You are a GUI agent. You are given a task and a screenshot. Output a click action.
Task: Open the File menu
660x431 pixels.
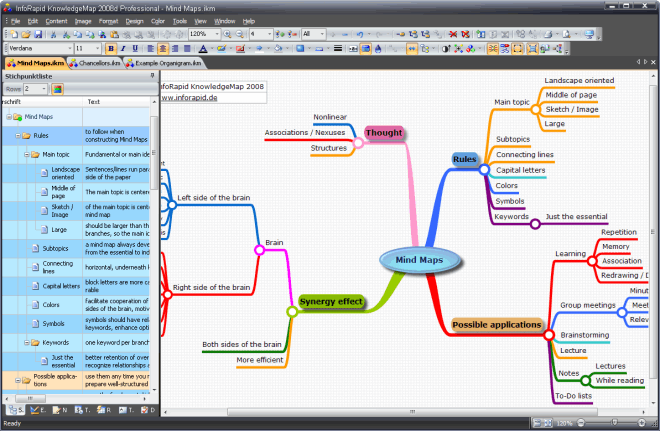(16, 21)
